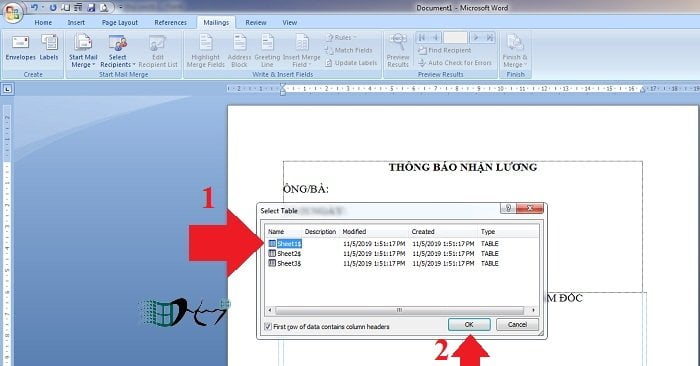The width and height of the screenshot is (700, 366).
Task: Toggle 'First row of data contains column headers'
Action: [327, 327]
